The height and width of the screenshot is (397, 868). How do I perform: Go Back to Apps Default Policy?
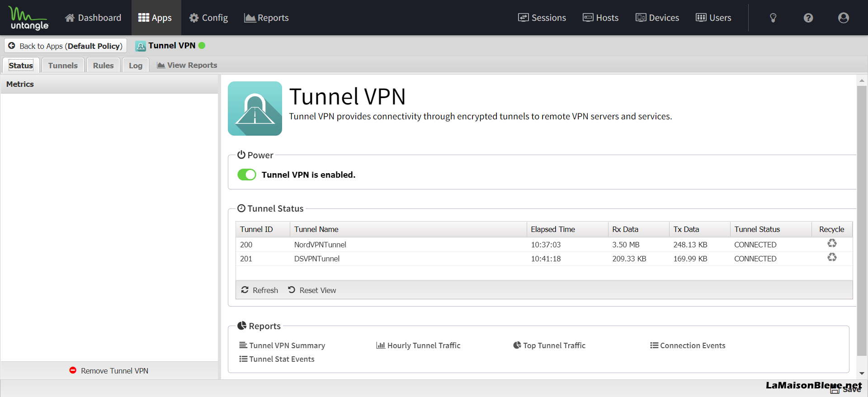(x=66, y=46)
